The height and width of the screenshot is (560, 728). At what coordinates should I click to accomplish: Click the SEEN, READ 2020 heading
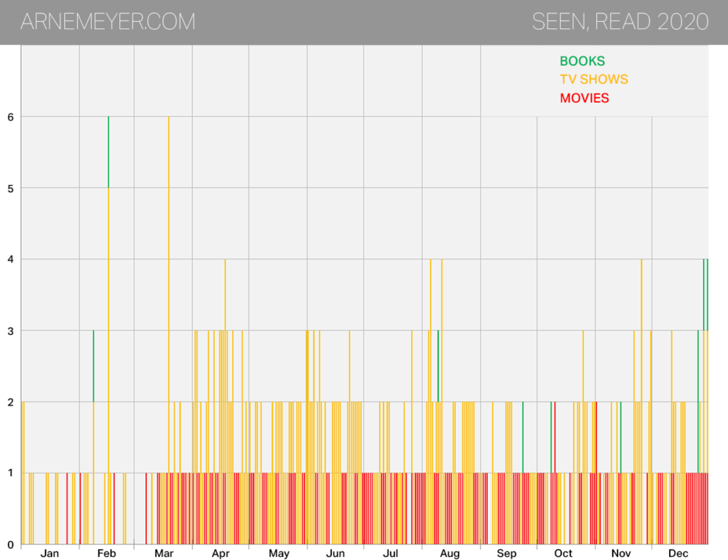tap(620, 22)
